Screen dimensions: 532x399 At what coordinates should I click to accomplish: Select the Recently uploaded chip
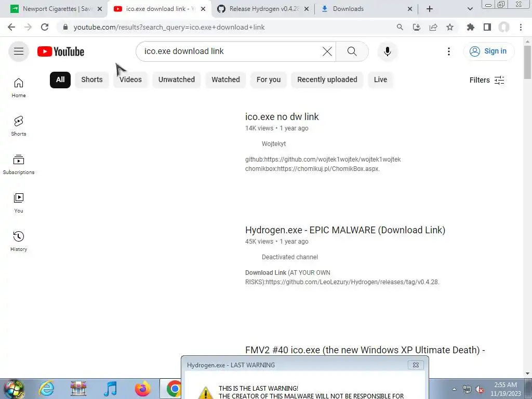(x=327, y=79)
